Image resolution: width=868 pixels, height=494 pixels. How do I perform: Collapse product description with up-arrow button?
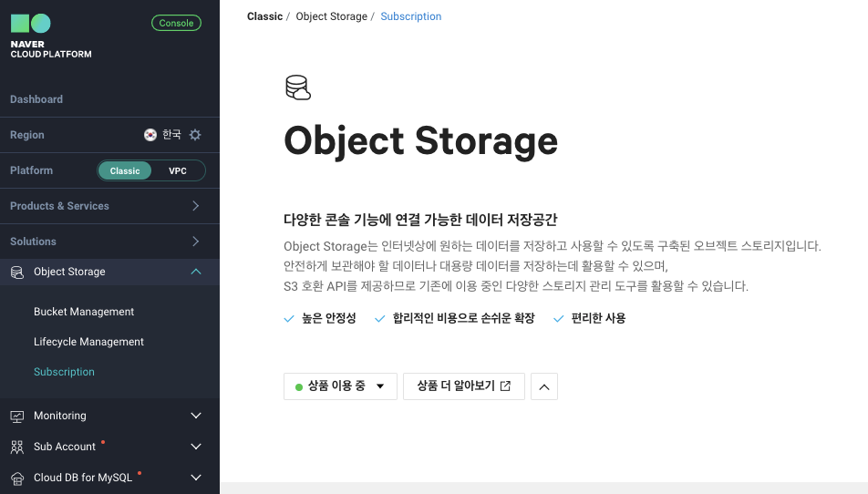[x=544, y=386]
